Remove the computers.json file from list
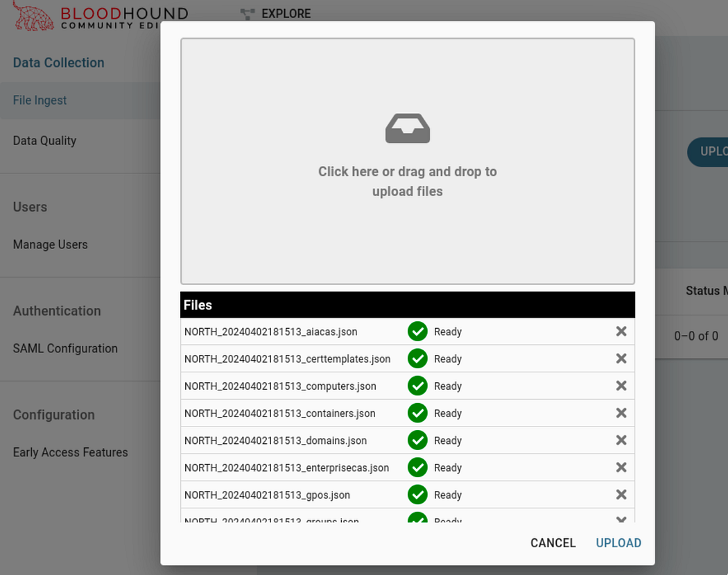This screenshot has height=575, width=728. pyautogui.click(x=621, y=386)
